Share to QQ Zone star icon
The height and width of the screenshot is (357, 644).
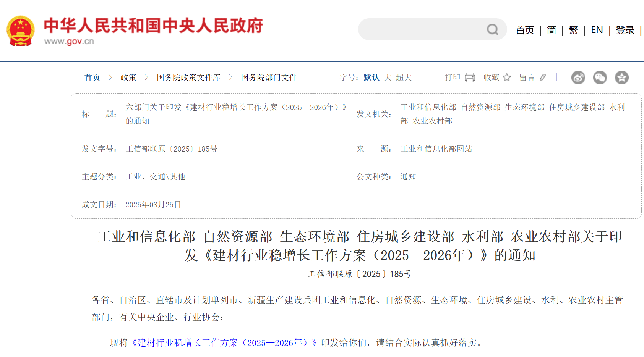[621, 78]
